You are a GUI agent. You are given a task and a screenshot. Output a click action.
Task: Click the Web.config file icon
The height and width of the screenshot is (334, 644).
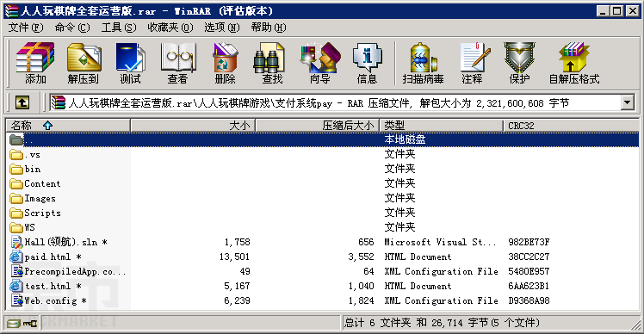click(x=16, y=300)
